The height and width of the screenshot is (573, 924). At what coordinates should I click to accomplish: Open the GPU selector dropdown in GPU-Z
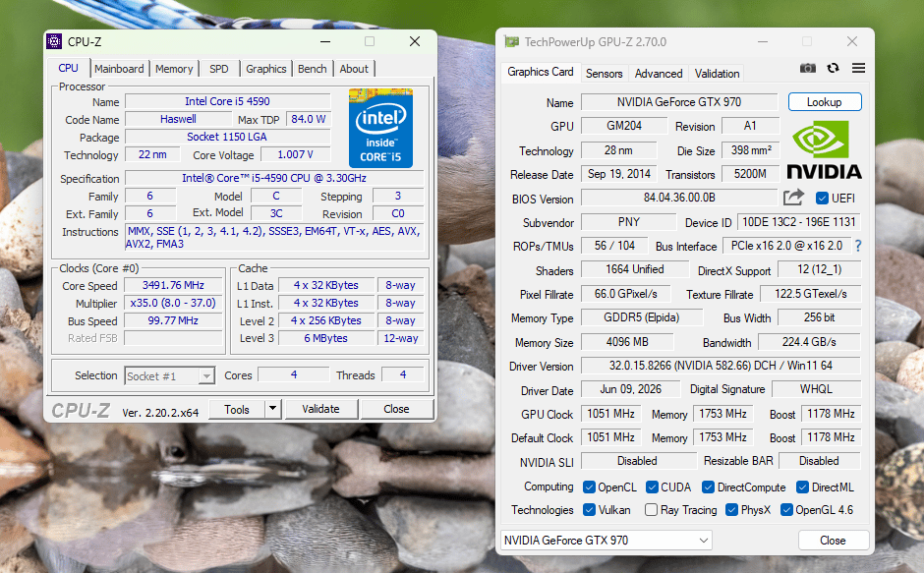point(606,540)
